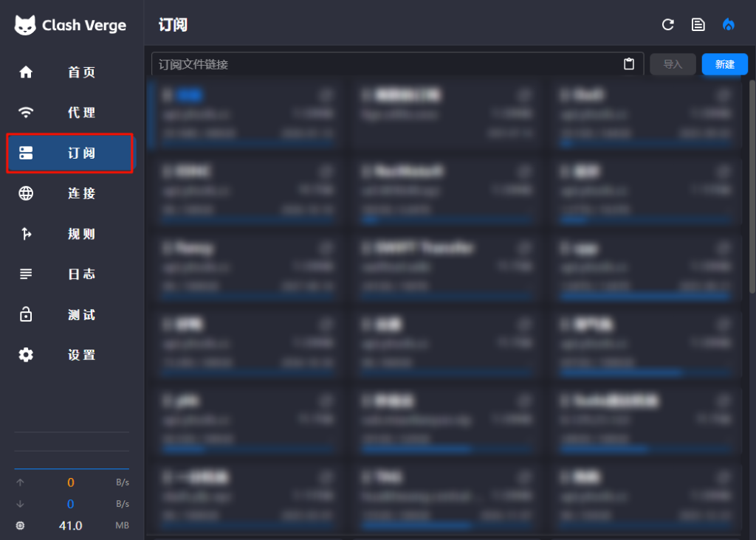
Task: Open the text file viewer icon top right
Action: [698, 24]
